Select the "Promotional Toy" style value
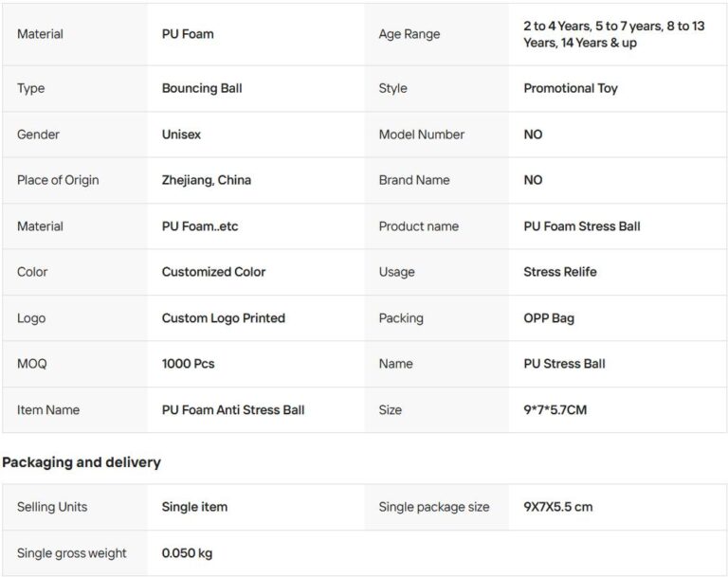 click(571, 88)
